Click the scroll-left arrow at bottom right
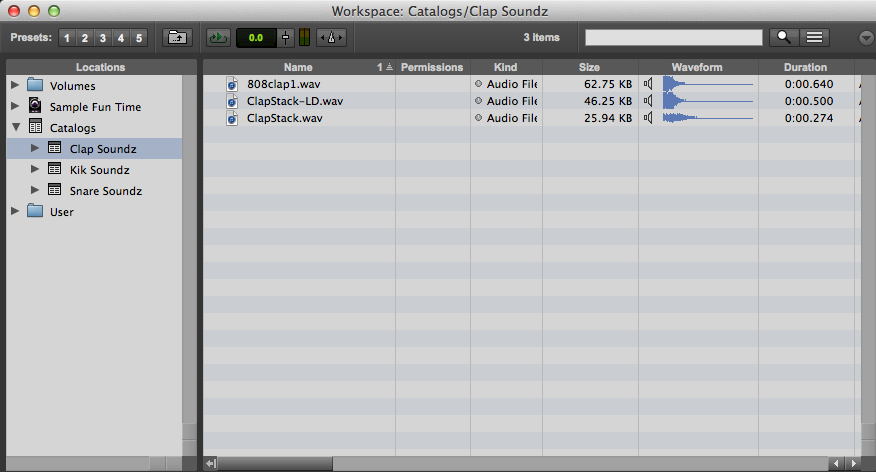 (836, 464)
